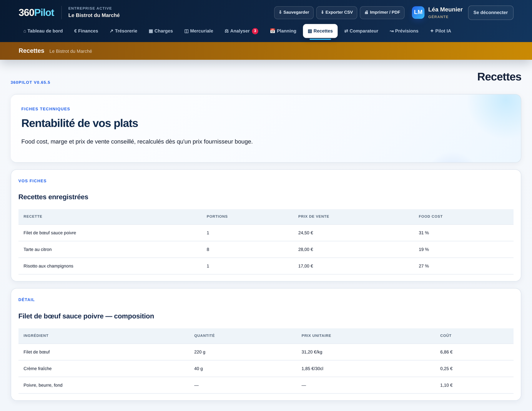Viewport: 532px width, 411px height.
Task: Save with the Sauvegarder button
Action: tap(294, 12)
